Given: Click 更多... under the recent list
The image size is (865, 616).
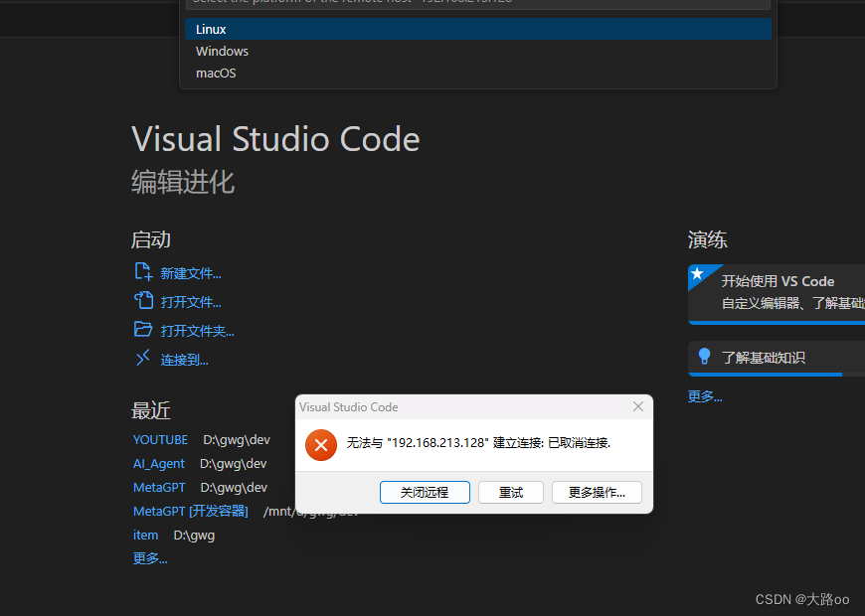Looking at the screenshot, I should pos(150,558).
